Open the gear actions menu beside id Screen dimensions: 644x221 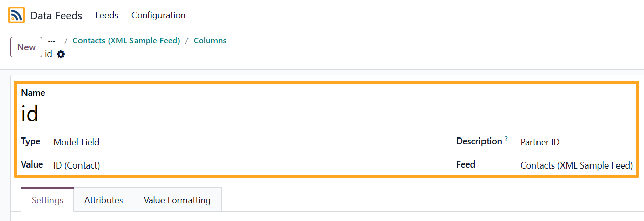[61, 54]
